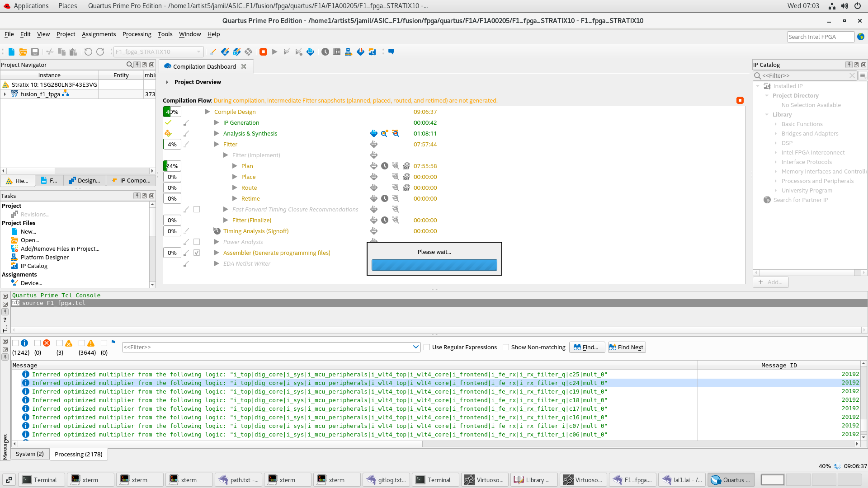
Task: Select the Platform Designer icon in Tasks pane
Action: (15, 257)
